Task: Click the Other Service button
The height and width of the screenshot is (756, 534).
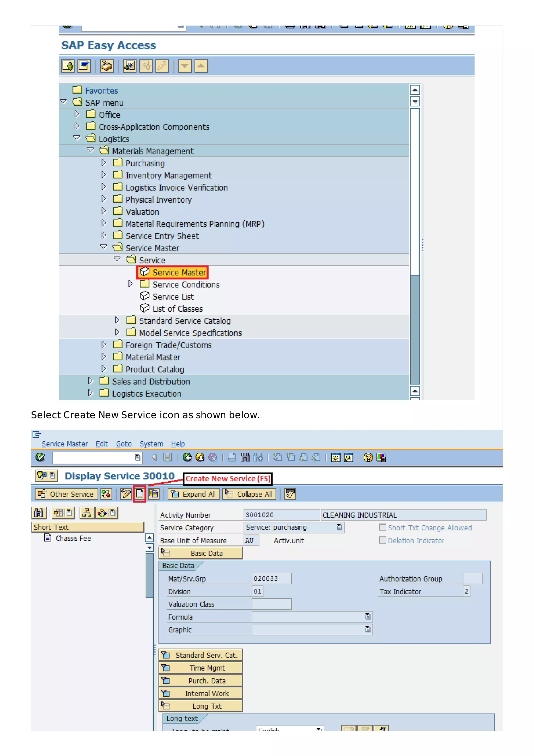Action: point(66,494)
